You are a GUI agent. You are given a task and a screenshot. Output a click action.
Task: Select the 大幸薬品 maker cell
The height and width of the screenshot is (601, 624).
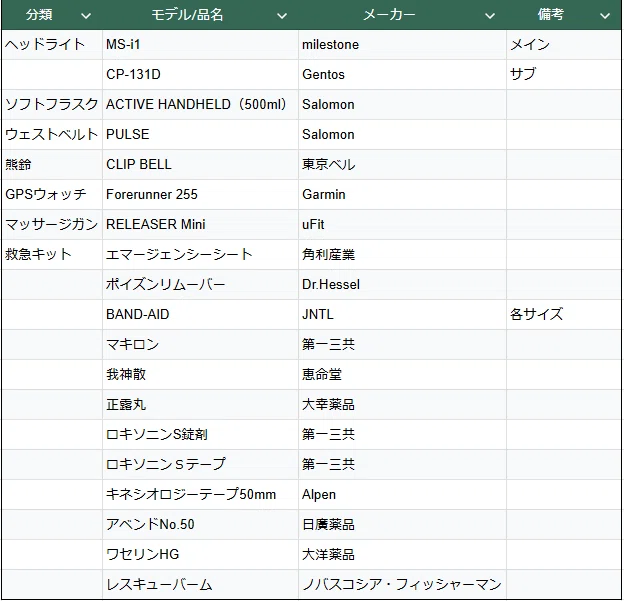pos(402,404)
